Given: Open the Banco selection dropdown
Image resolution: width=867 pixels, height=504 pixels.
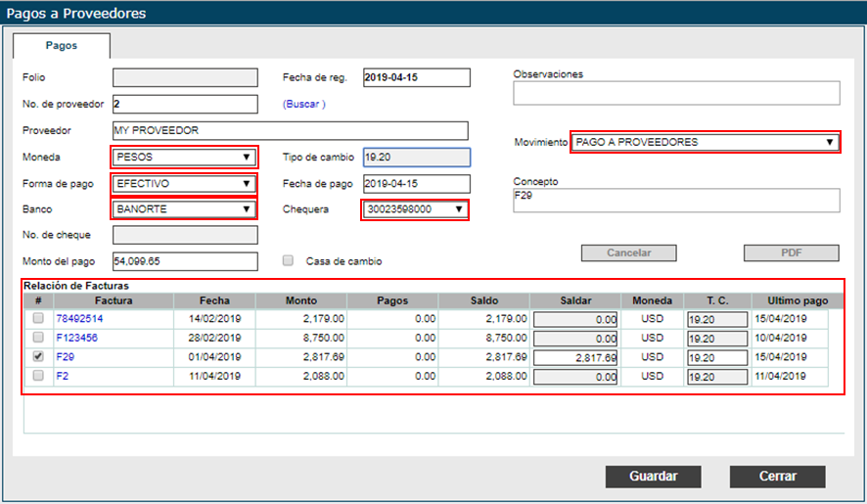Looking at the screenshot, I should (x=184, y=208).
